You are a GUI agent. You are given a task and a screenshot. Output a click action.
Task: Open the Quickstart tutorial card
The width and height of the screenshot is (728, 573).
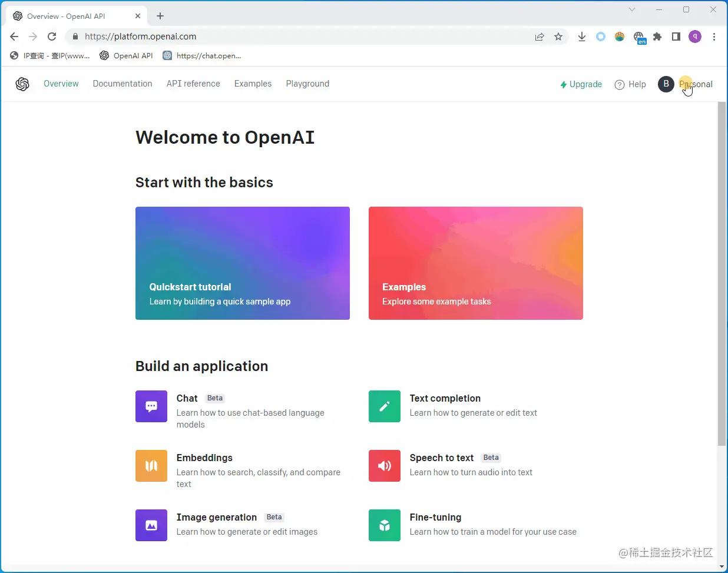point(243,263)
